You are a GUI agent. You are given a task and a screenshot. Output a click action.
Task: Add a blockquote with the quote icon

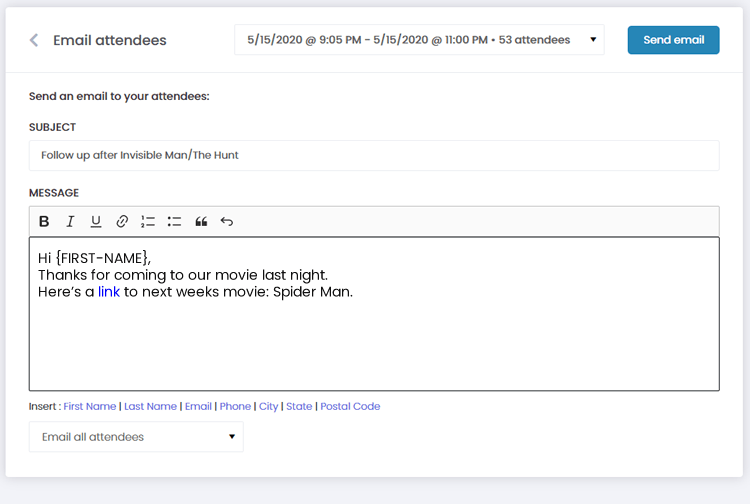click(201, 222)
